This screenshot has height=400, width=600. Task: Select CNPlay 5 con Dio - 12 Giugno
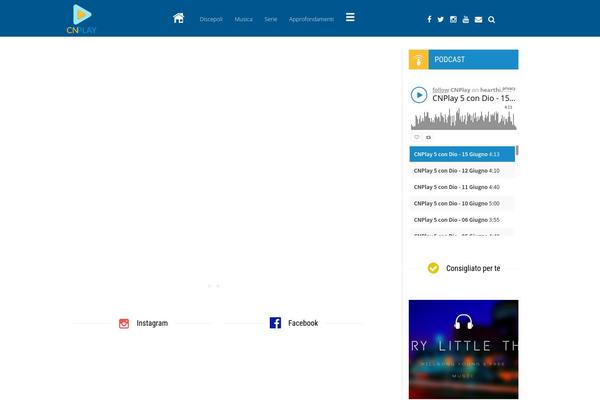[462, 171]
